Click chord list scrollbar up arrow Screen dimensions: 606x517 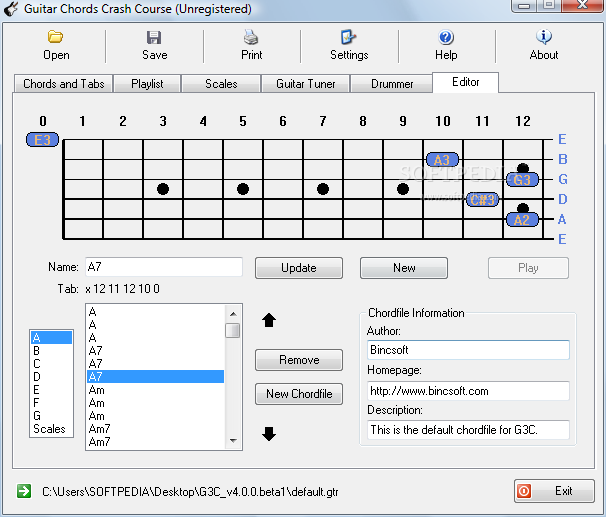[x=233, y=313]
